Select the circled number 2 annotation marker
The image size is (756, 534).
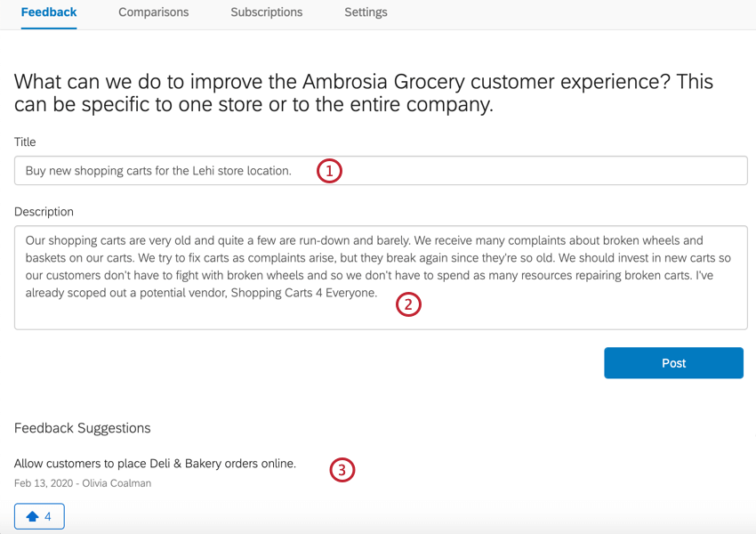pos(408,304)
